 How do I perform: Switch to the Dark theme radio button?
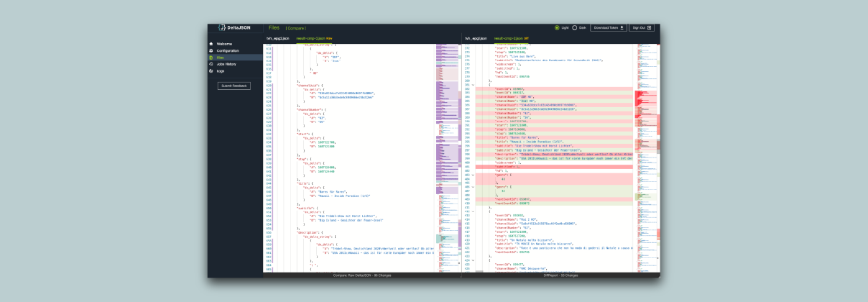pyautogui.click(x=574, y=27)
